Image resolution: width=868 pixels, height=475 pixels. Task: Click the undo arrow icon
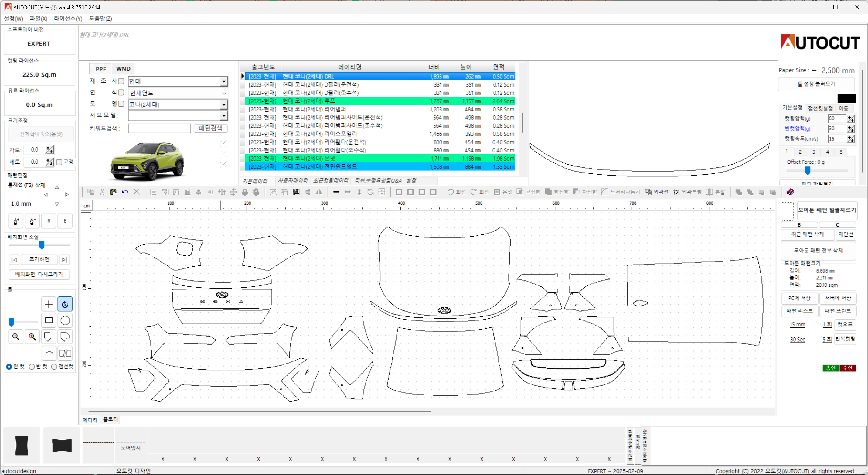click(x=125, y=192)
